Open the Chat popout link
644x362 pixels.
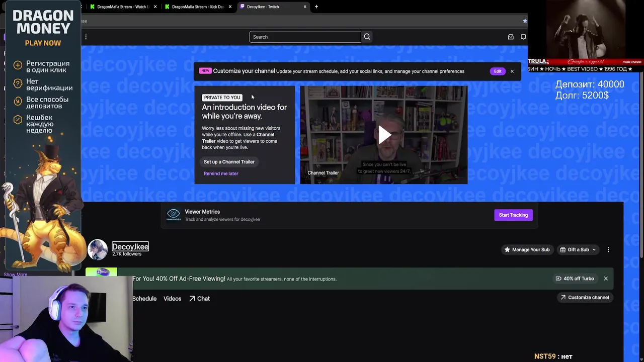tap(200, 299)
